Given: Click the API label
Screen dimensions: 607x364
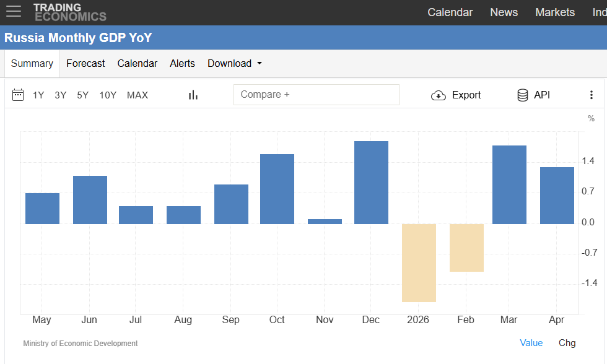Looking at the screenshot, I should [542, 95].
